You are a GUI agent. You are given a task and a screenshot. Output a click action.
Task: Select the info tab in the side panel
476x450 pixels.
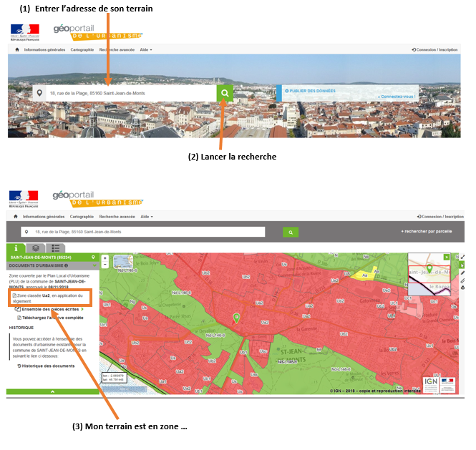click(16, 248)
